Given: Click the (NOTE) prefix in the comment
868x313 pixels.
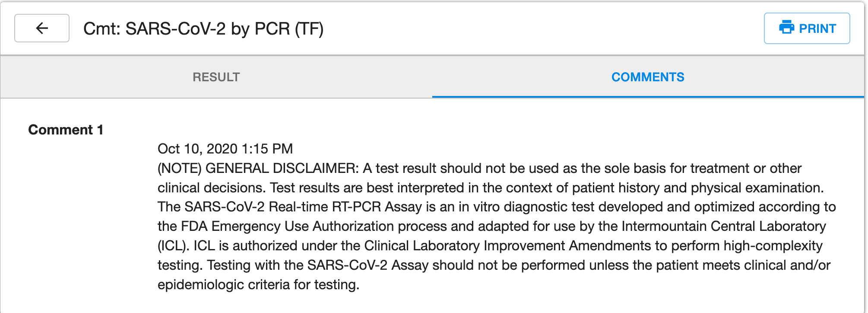Looking at the screenshot, I should point(179,168).
